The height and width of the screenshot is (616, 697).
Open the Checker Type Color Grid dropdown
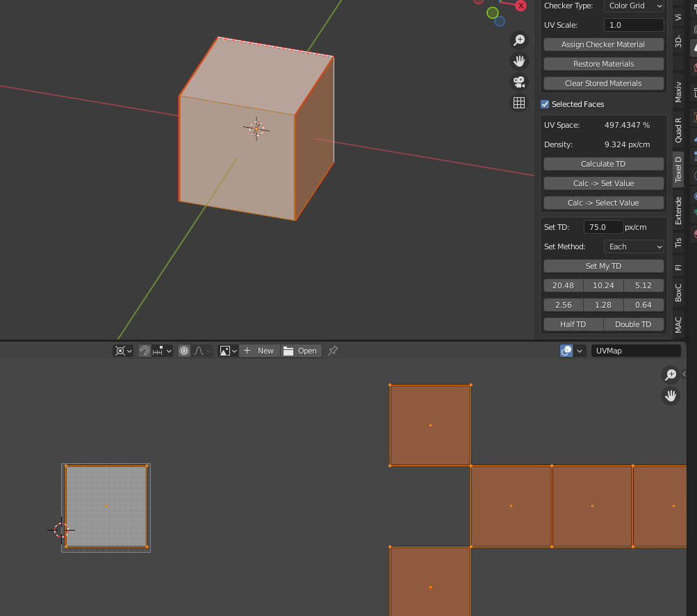(x=634, y=6)
